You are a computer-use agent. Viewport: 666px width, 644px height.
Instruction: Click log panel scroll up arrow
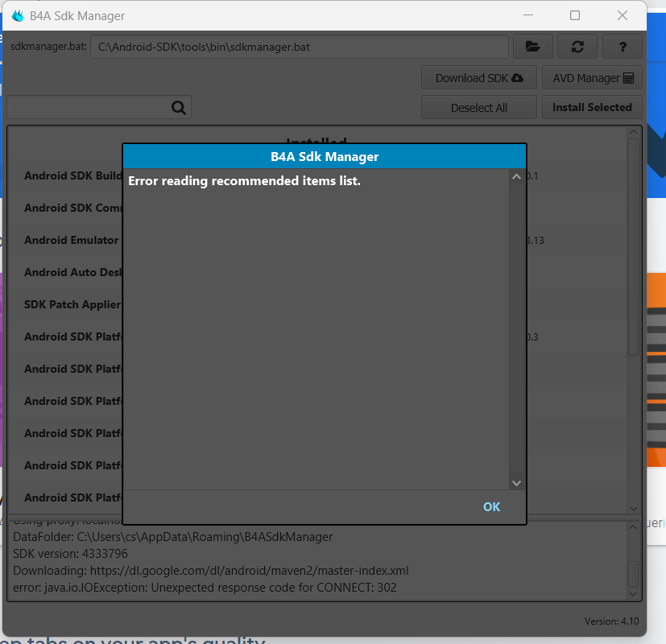[x=633, y=526]
